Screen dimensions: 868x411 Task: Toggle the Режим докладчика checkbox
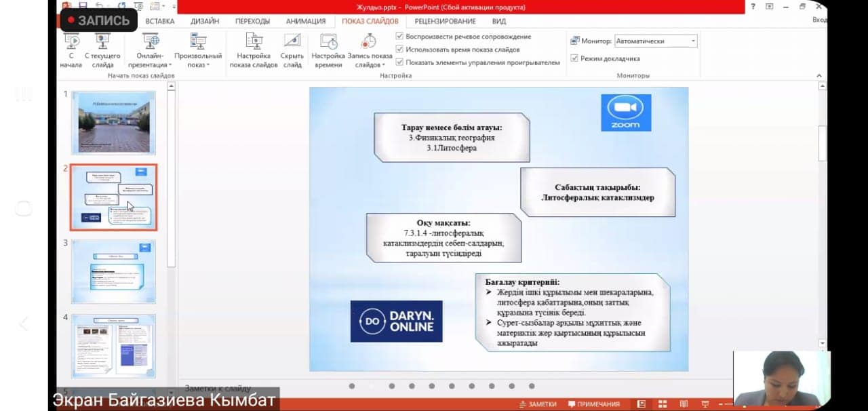click(x=575, y=58)
